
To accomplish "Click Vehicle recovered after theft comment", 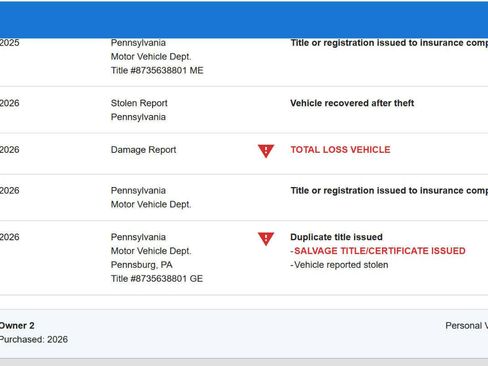I will [352, 103].
